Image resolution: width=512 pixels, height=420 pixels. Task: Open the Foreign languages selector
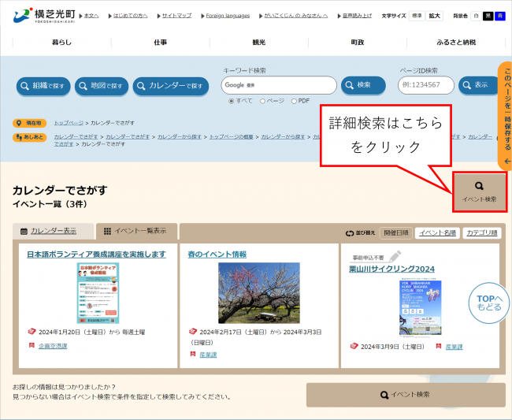coord(228,16)
